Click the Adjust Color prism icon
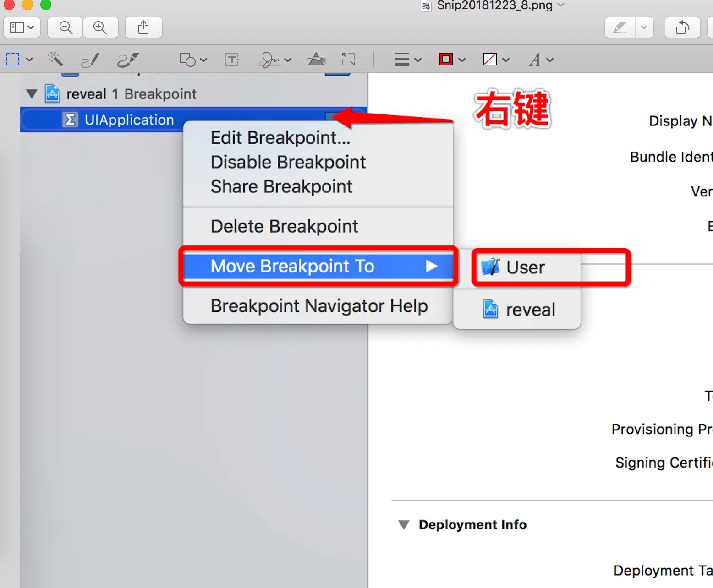713x588 pixels. coord(316,59)
